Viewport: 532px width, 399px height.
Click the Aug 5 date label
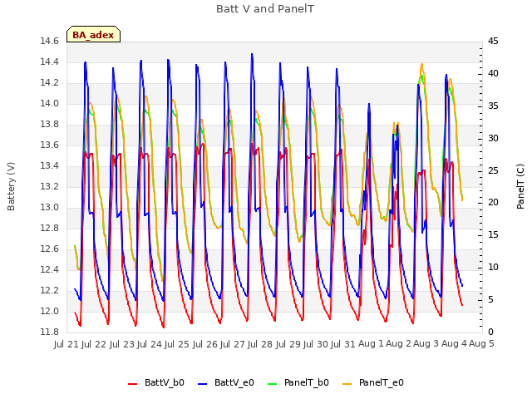(x=481, y=344)
